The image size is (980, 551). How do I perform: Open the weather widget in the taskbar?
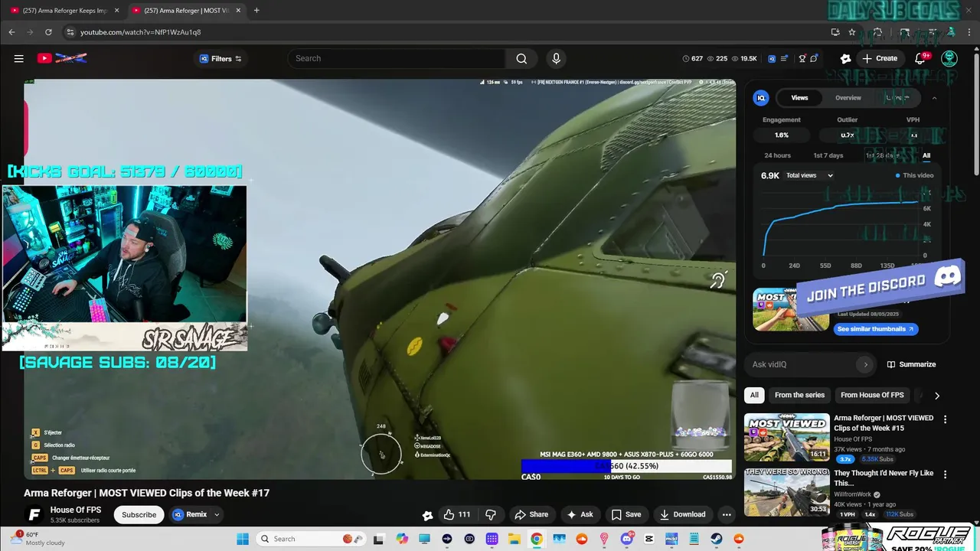pos(38,539)
